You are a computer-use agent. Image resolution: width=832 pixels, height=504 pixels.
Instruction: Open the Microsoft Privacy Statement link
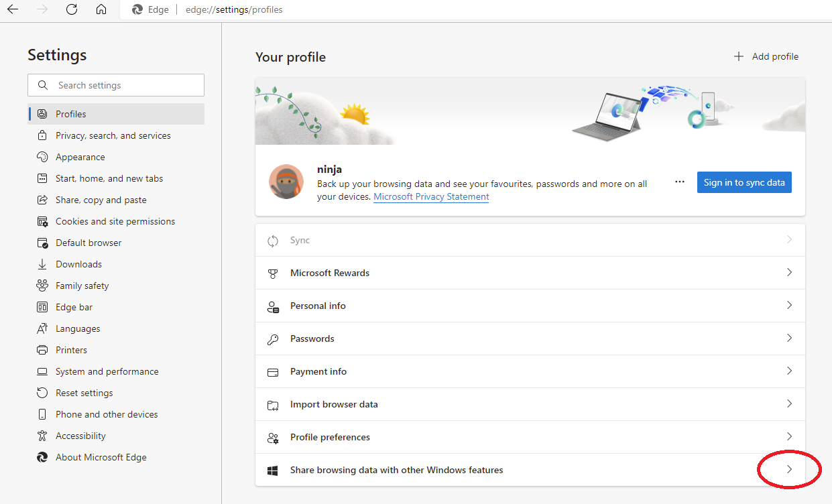click(431, 197)
